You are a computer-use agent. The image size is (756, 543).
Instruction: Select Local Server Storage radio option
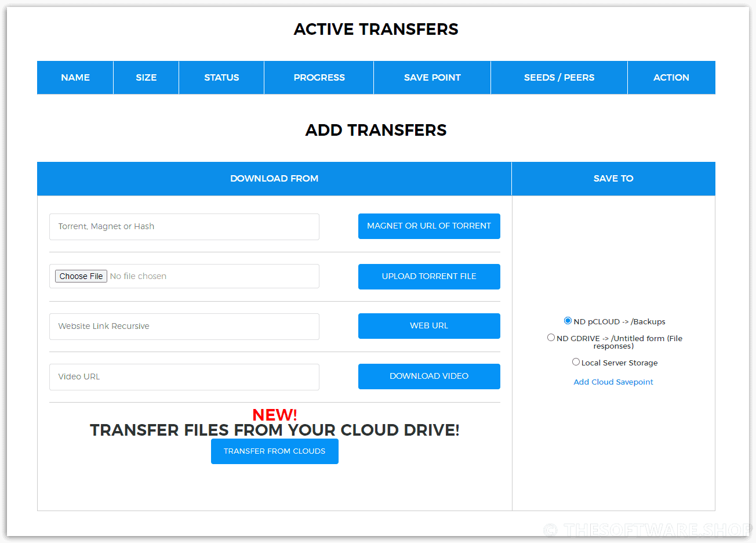pos(576,362)
